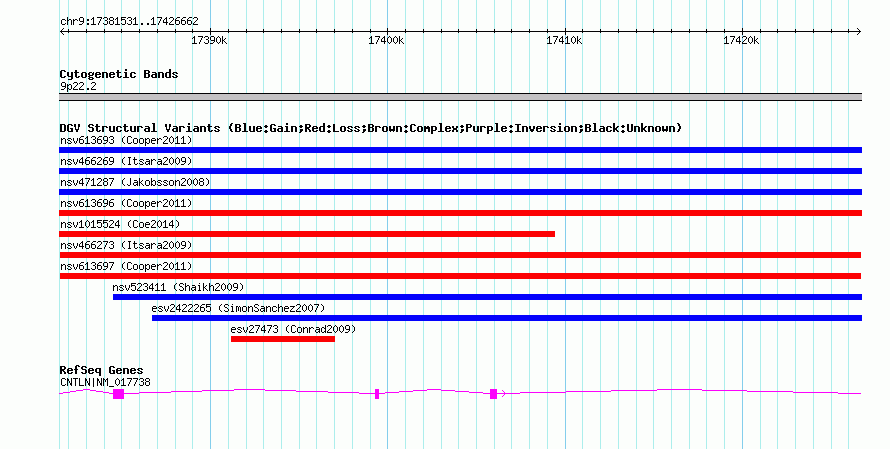Screen dimensions: 890x449
Task: Click the 9p22.2 cytogenetic band label
Action: click(x=78, y=86)
